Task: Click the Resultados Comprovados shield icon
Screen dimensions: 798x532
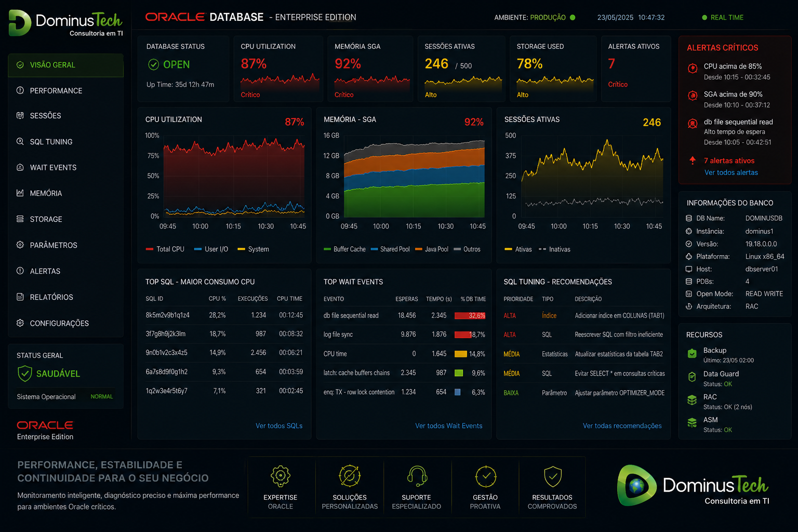Action: tap(553, 476)
